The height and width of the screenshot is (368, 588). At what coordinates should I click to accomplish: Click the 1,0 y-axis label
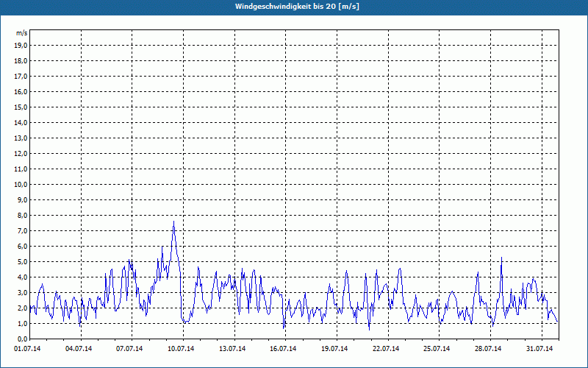click(22, 324)
